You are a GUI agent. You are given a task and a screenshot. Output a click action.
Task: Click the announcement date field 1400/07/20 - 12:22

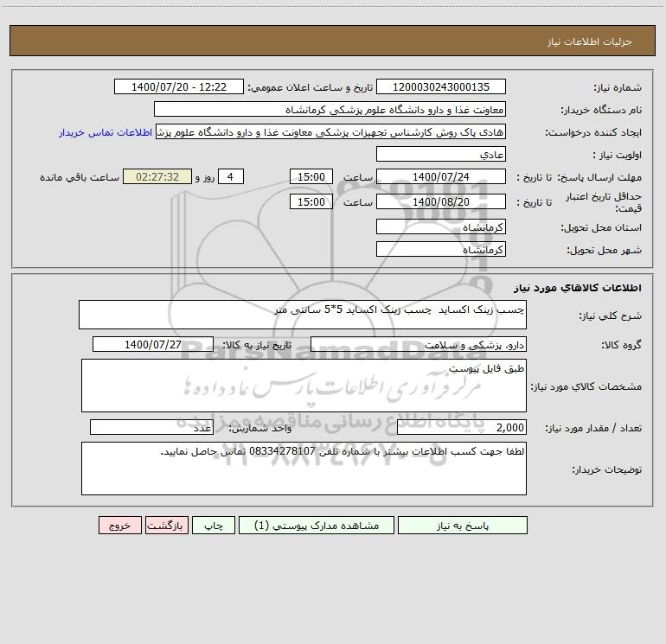click(179, 86)
